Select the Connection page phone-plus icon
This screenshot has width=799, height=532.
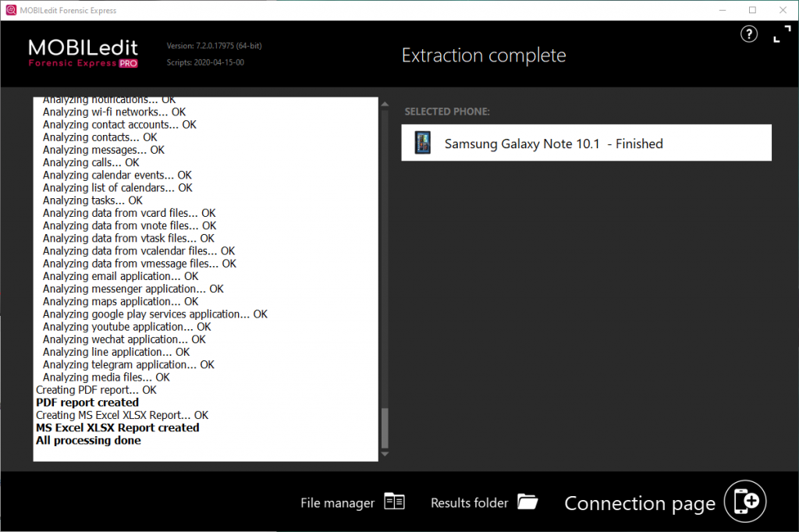tap(744, 501)
